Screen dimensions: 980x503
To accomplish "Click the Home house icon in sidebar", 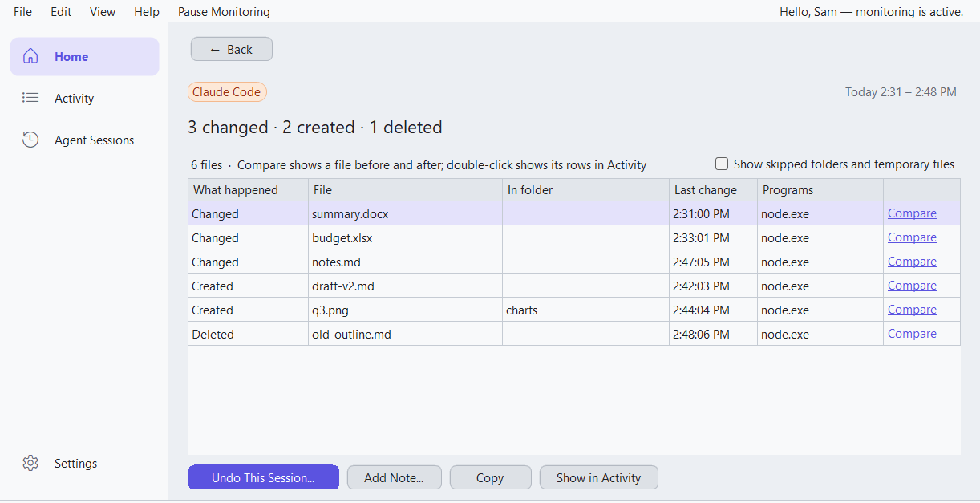I will pos(30,56).
